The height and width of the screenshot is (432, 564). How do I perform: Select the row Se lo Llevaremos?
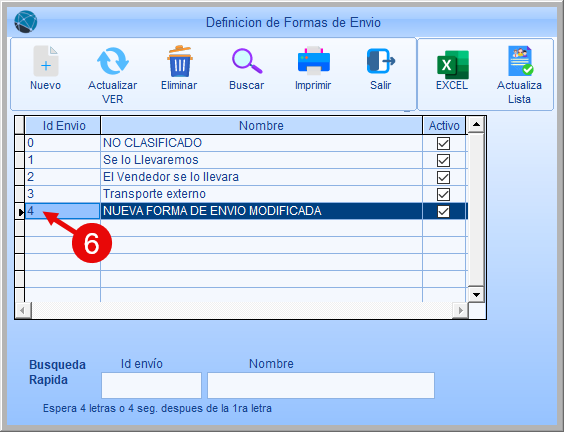click(x=241, y=160)
